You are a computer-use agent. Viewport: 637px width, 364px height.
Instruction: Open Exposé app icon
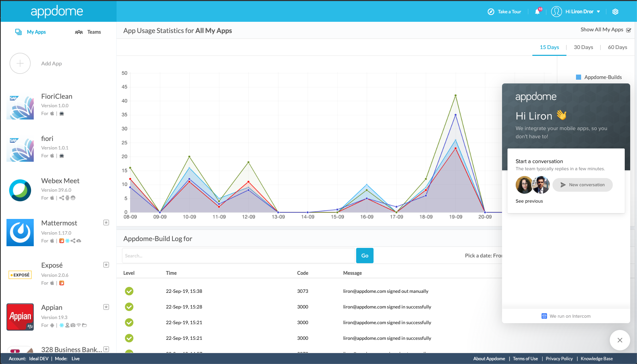20,275
